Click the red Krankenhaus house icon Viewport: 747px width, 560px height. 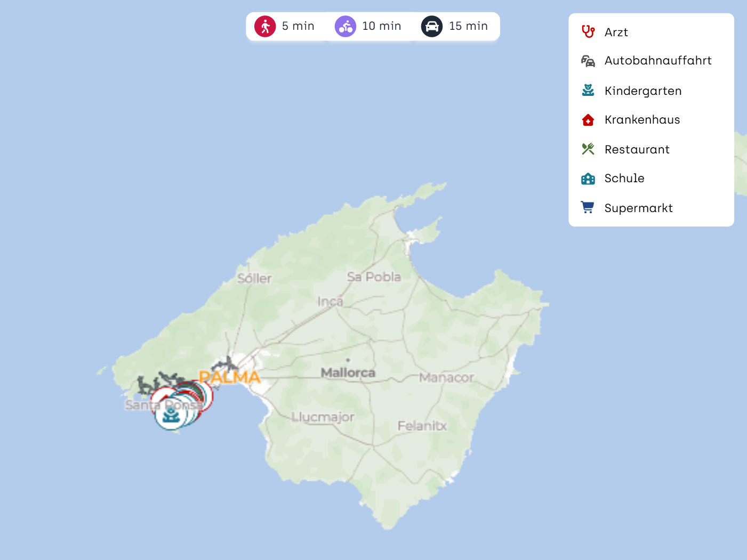(x=588, y=120)
